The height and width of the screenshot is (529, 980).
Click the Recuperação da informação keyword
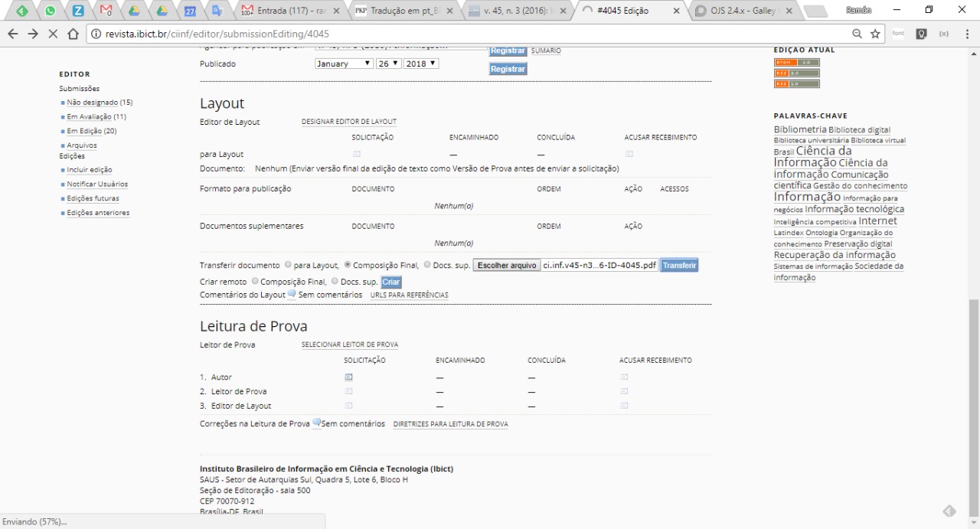[835, 255]
